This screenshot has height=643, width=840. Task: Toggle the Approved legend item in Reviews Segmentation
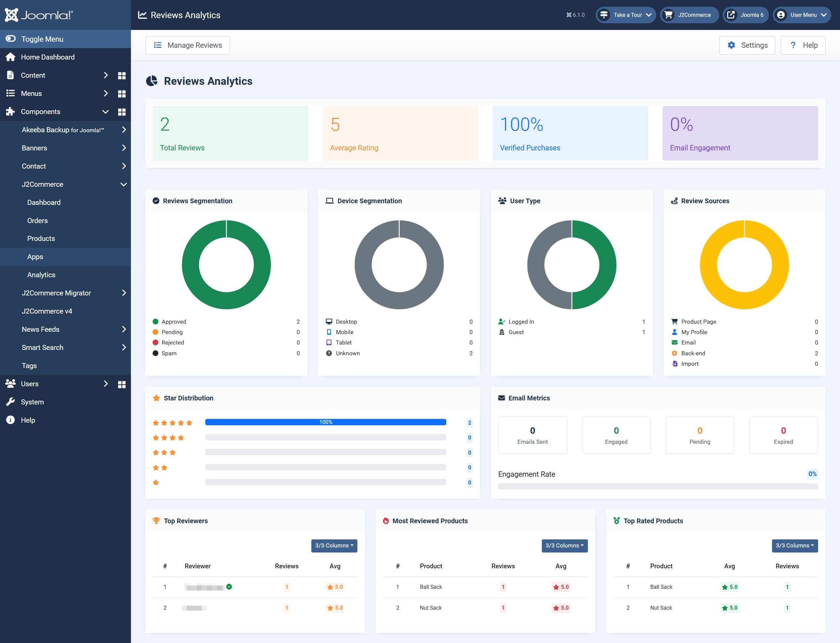point(170,322)
